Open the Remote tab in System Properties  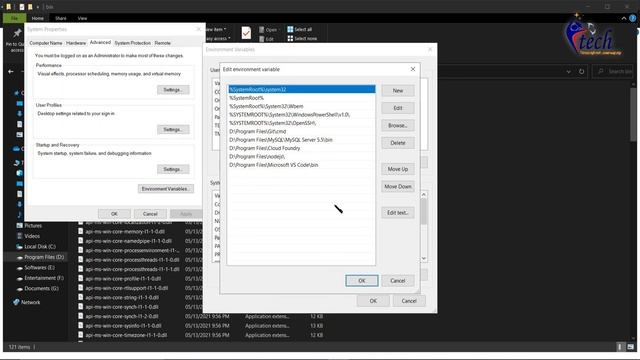[x=163, y=43]
